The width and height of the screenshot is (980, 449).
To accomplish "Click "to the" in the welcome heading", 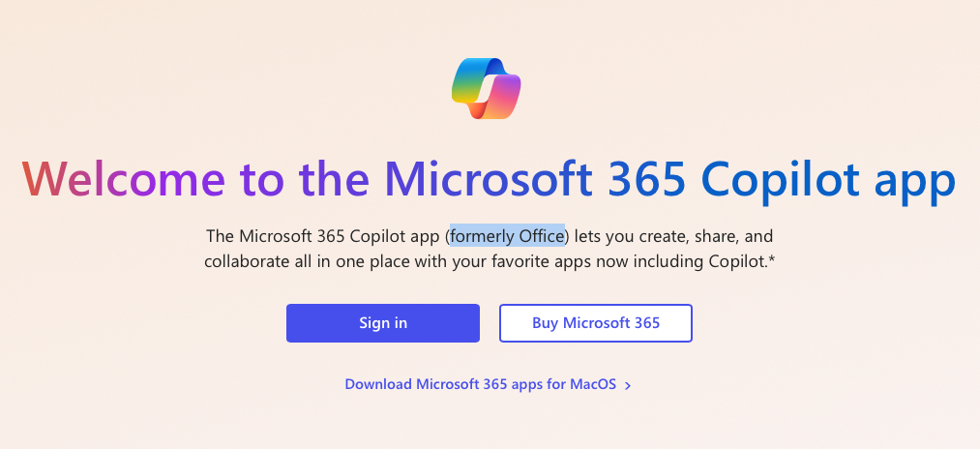I will pyautogui.click(x=291, y=179).
